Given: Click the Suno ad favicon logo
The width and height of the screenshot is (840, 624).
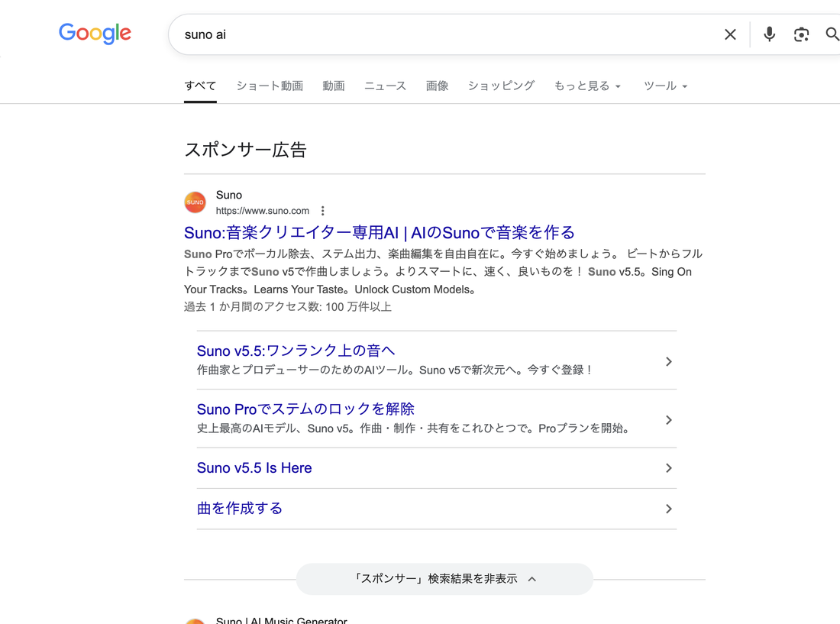Looking at the screenshot, I should [x=195, y=202].
